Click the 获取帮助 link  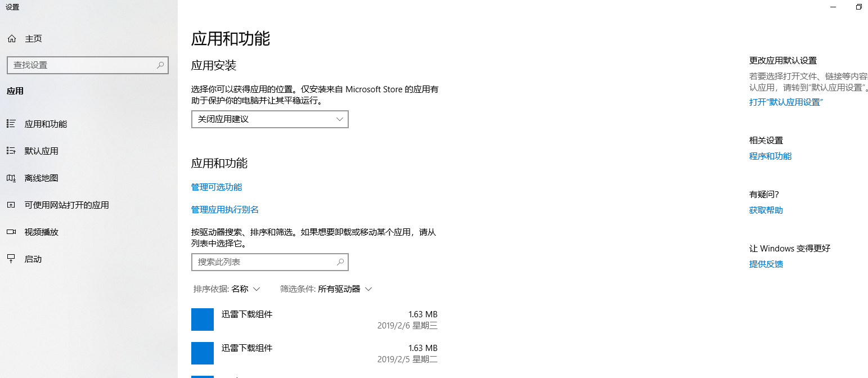[766, 210]
